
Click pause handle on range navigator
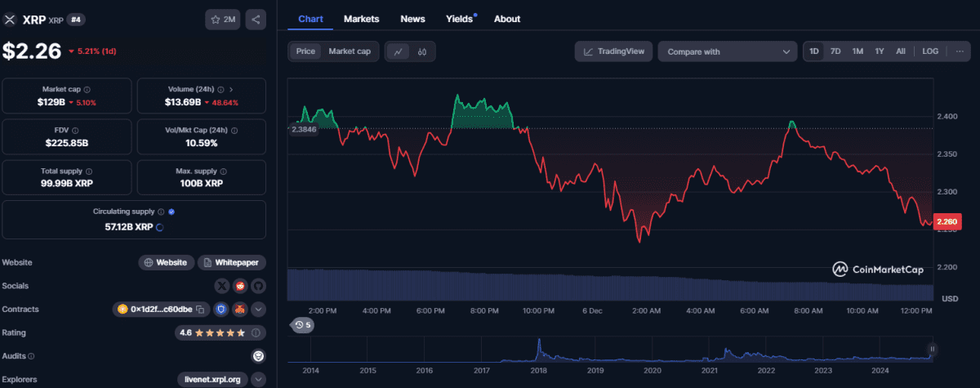click(932, 350)
